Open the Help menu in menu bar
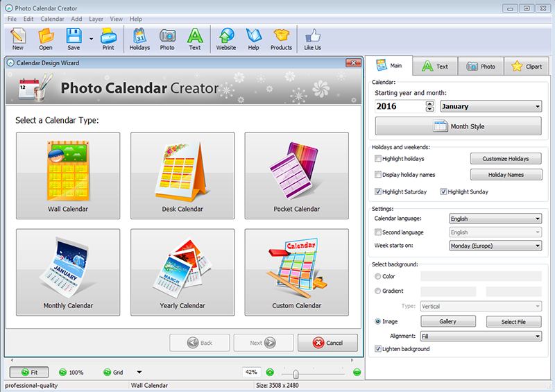This screenshot has height=392, width=555. (x=135, y=19)
